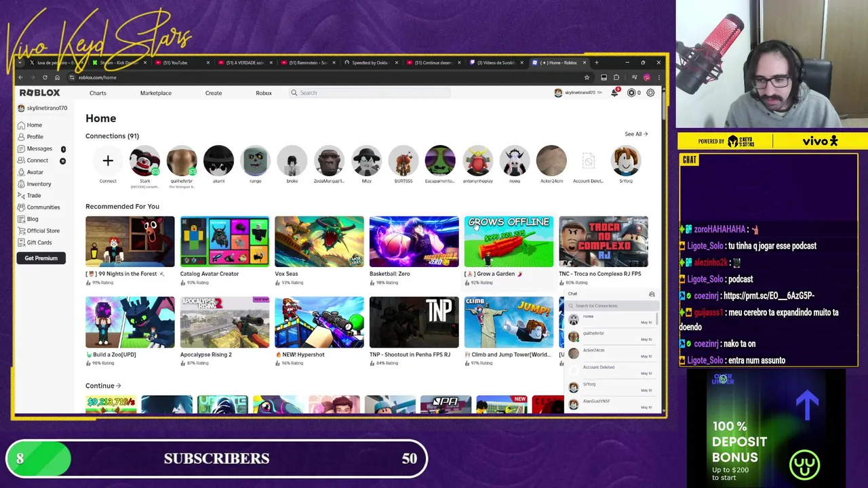Open the Create tab
868x488 pixels.
pos(214,93)
